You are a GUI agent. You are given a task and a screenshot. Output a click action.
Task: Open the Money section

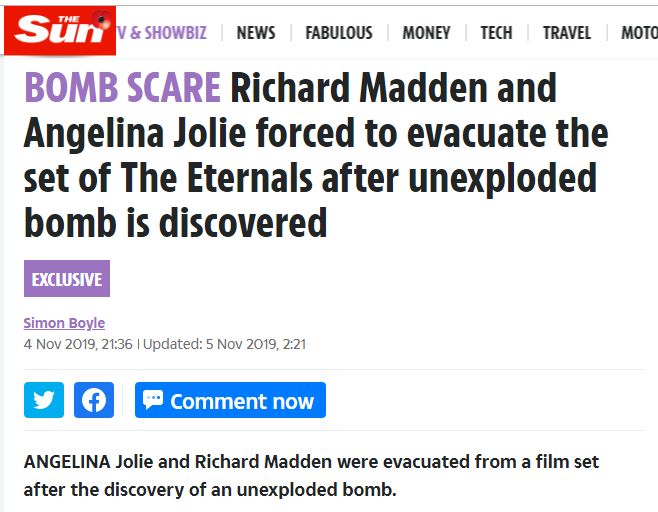coord(426,33)
